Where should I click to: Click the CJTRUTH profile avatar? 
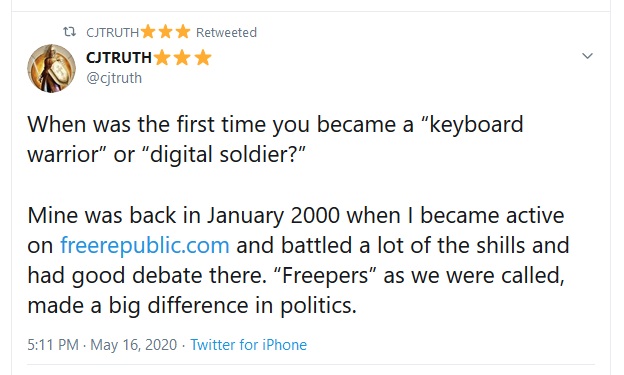click(x=51, y=68)
